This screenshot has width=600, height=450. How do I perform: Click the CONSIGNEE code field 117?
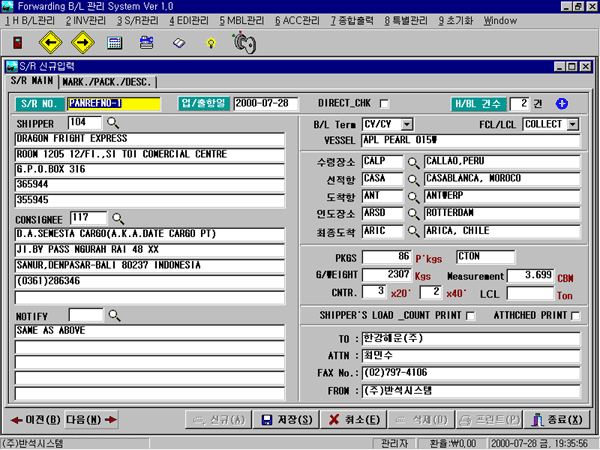coord(89,218)
